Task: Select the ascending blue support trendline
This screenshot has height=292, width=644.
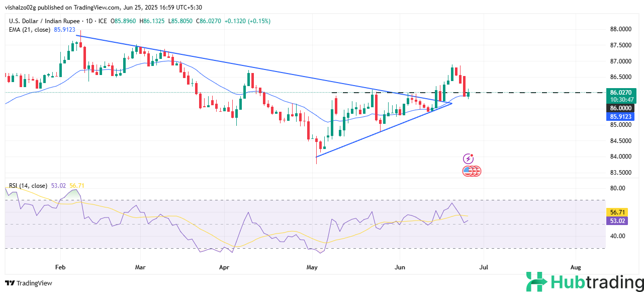Action: [x=382, y=131]
